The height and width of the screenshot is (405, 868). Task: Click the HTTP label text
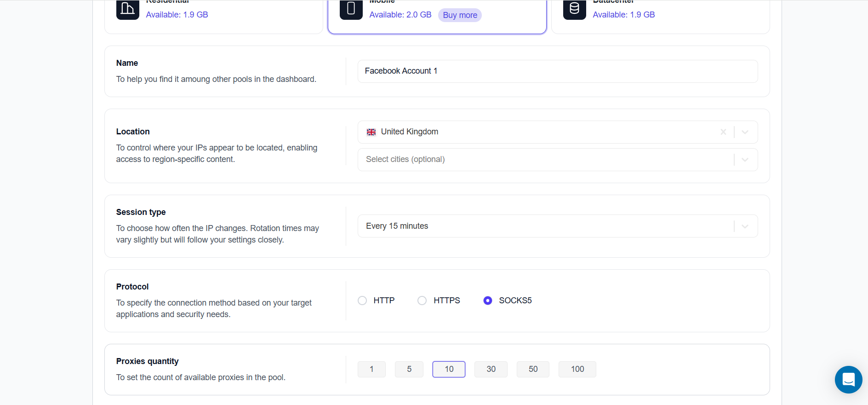pos(384,301)
